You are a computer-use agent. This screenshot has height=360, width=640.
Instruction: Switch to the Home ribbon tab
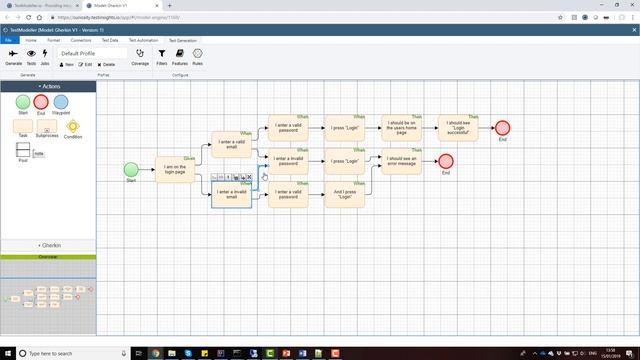[x=31, y=40]
